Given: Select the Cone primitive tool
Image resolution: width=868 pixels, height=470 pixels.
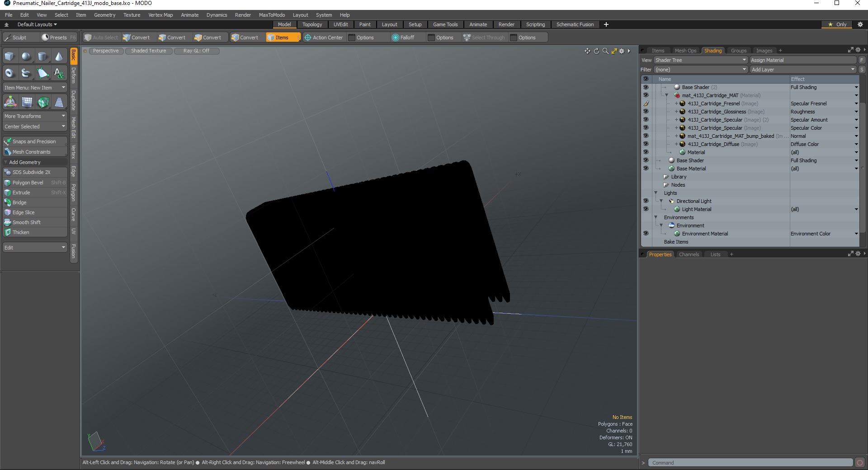Looking at the screenshot, I should click(x=59, y=56).
